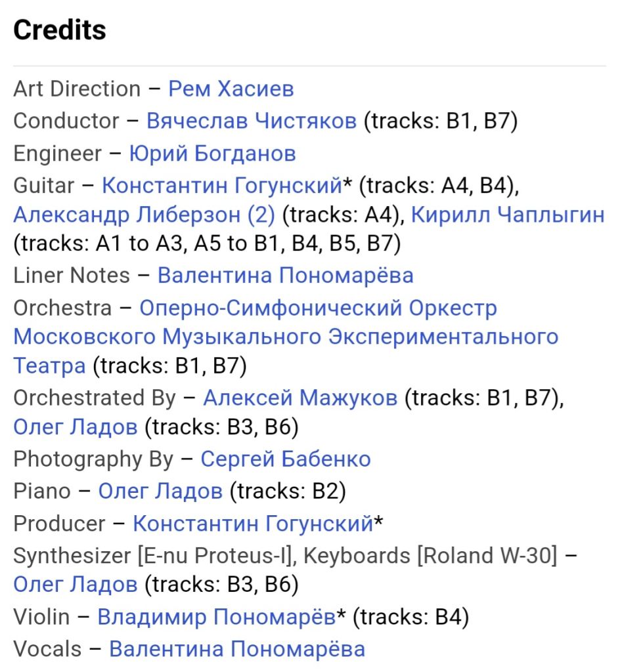This screenshot has width=618, height=672.
Task: Open violinist Владимир Пономарёв link
Action: coord(217,617)
